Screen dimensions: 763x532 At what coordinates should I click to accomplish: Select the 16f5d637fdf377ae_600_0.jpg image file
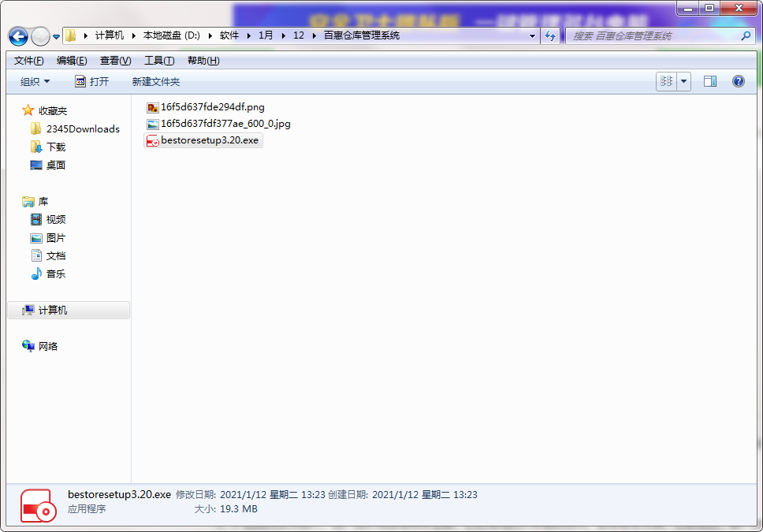tap(225, 124)
